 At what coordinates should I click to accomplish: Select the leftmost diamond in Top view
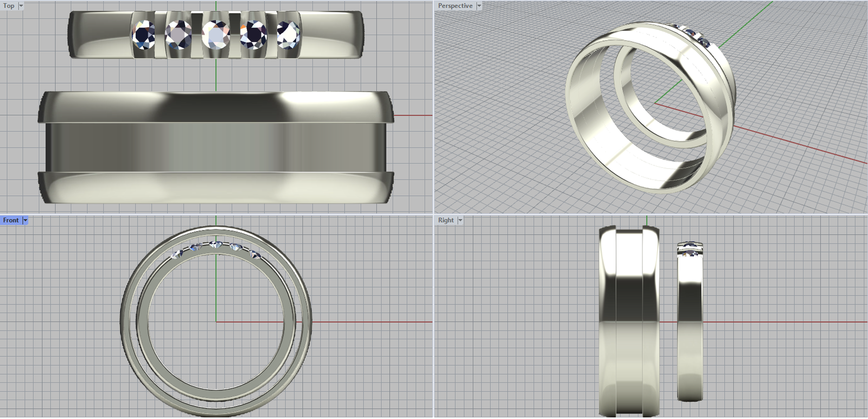(144, 35)
